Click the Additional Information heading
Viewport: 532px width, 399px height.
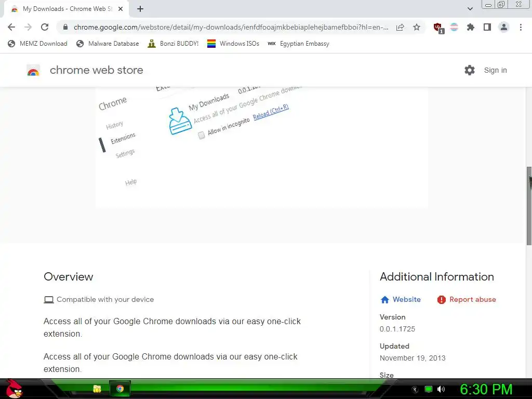[x=436, y=276]
